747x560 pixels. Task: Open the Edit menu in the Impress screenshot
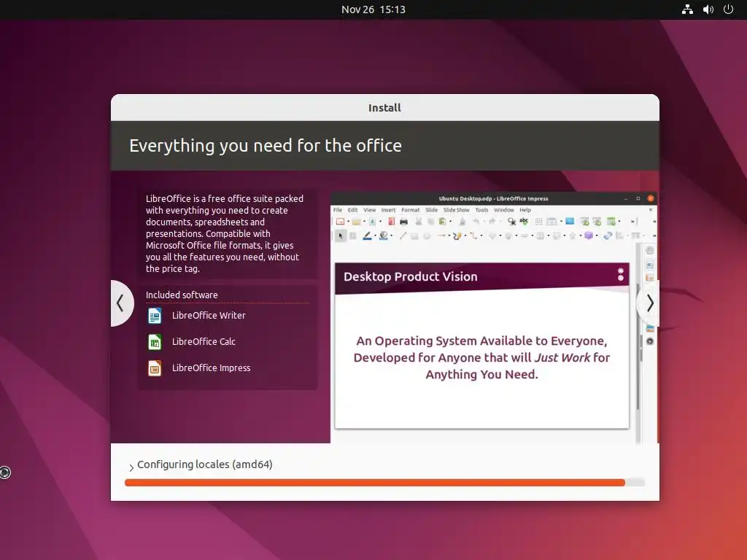[x=352, y=210]
